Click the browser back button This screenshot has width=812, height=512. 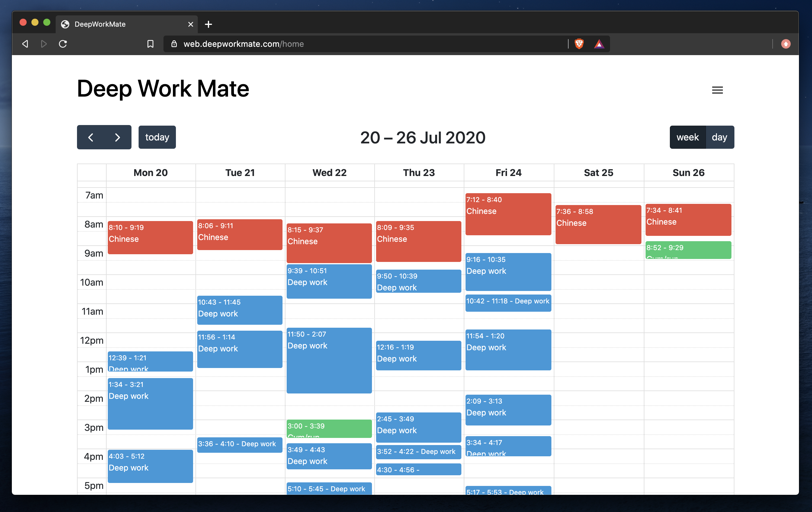click(25, 44)
